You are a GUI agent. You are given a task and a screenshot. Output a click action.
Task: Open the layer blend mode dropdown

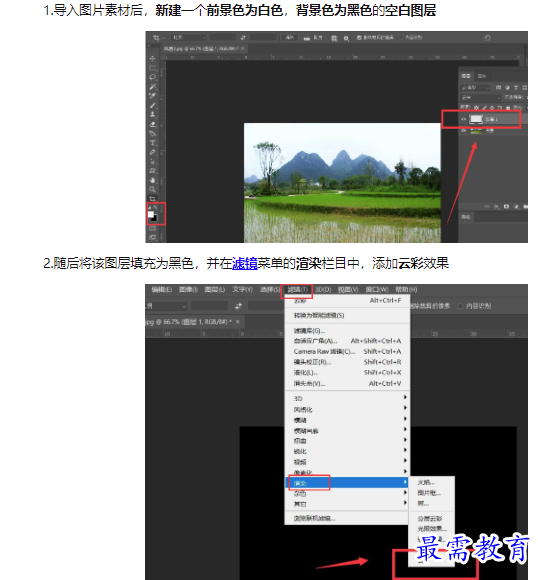coord(481,97)
